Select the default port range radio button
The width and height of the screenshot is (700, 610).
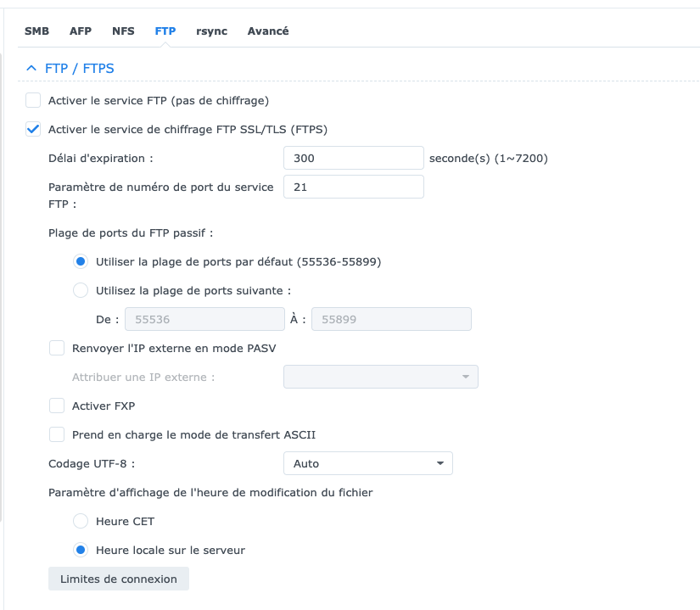point(81,261)
